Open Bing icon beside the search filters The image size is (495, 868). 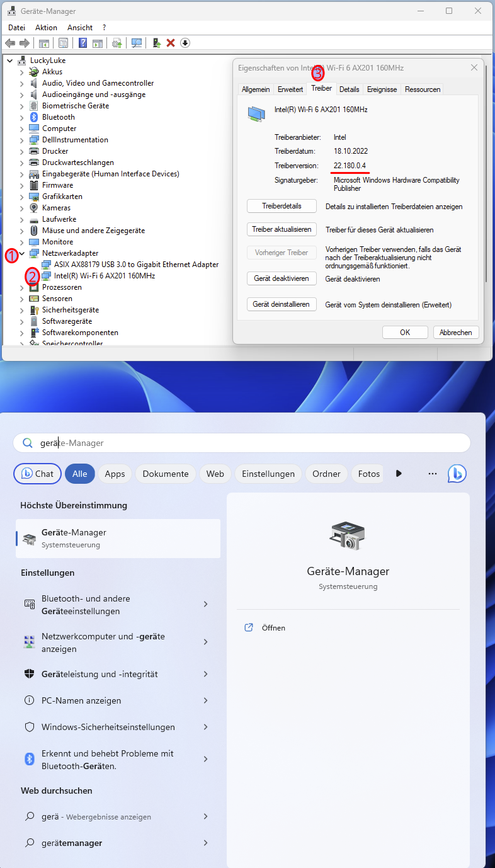[457, 474]
